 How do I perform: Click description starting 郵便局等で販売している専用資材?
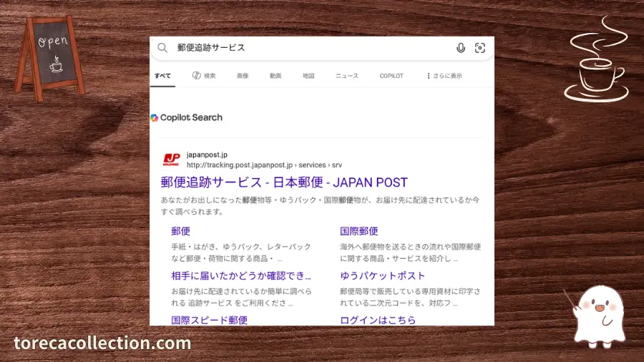410,297
